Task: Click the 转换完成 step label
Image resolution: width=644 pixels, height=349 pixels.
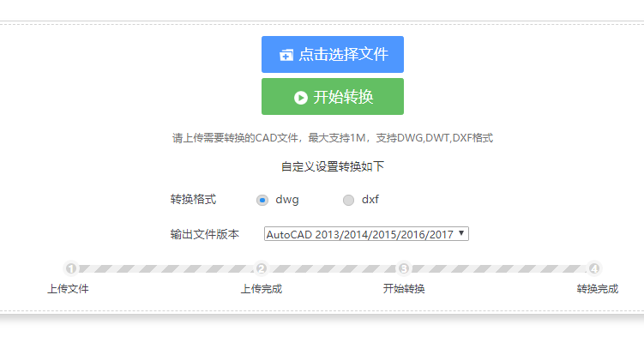Action: click(597, 289)
